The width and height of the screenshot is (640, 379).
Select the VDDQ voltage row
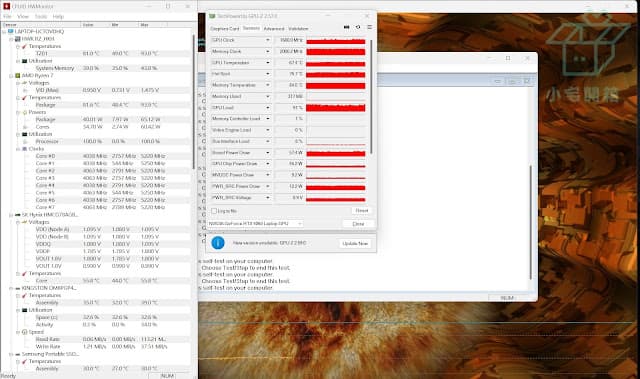(96, 244)
